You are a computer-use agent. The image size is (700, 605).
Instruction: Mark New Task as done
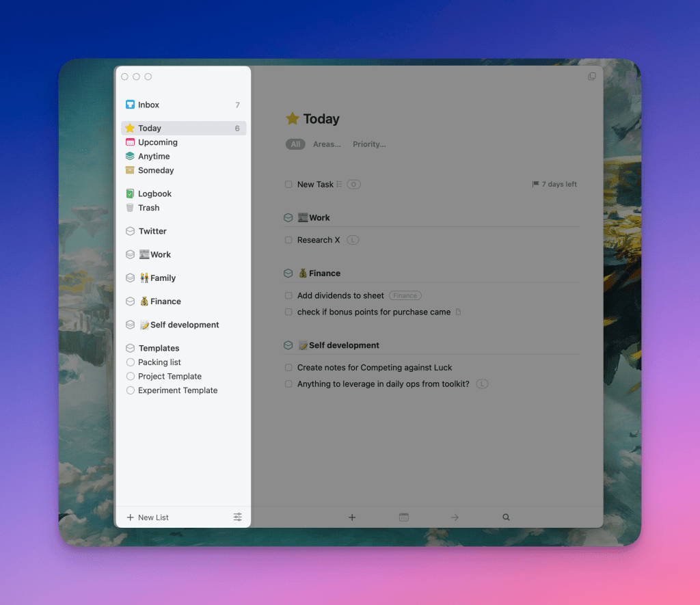[x=288, y=185]
